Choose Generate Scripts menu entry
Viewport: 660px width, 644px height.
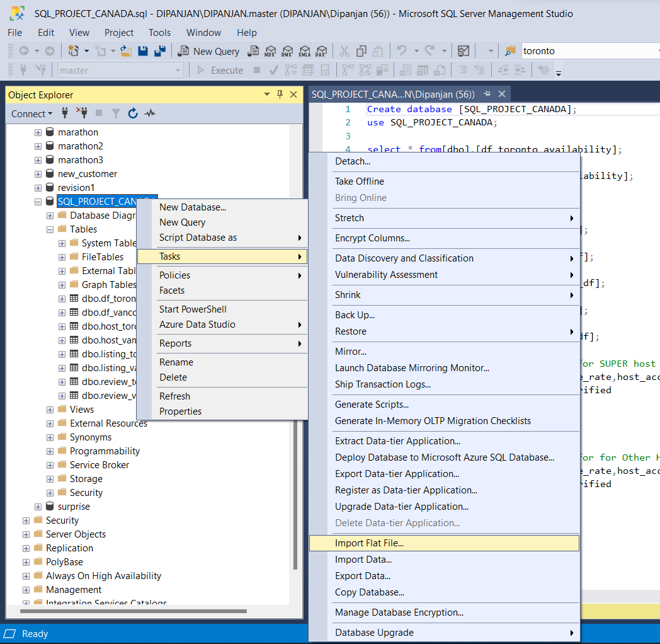[x=444, y=405]
